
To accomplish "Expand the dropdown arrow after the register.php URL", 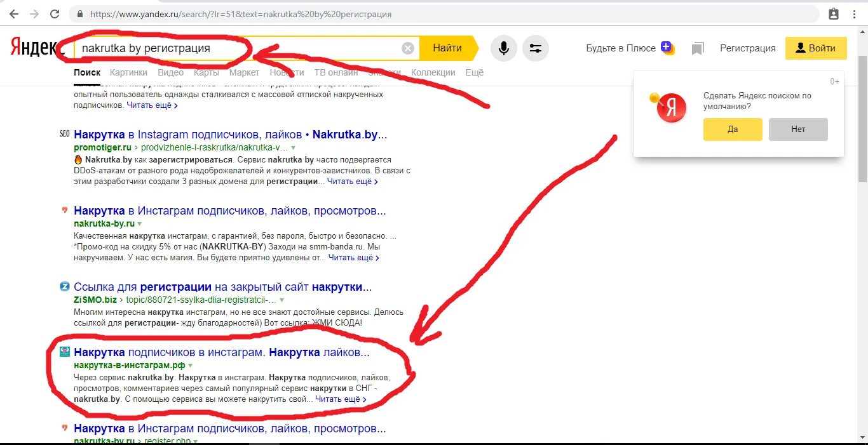I will 195,441.
